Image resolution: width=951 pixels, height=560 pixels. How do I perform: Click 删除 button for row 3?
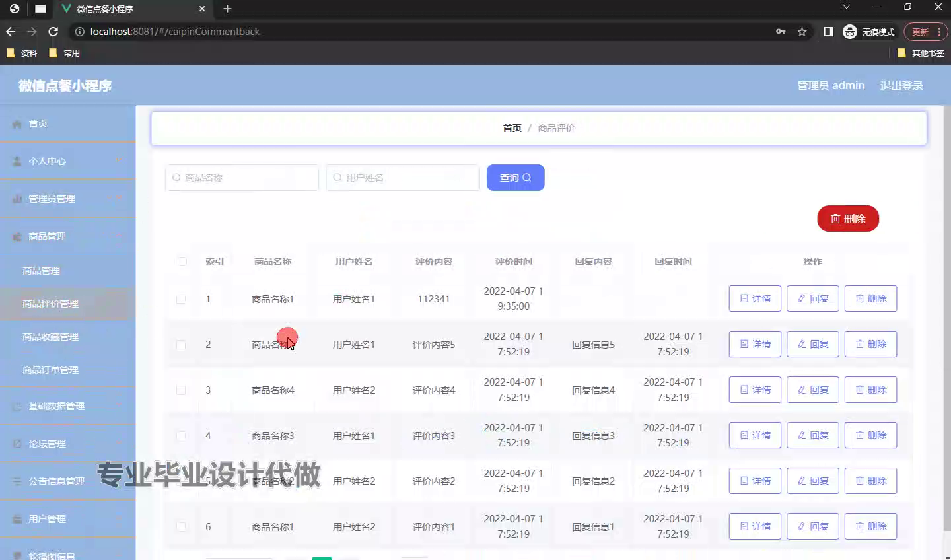(x=871, y=390)
